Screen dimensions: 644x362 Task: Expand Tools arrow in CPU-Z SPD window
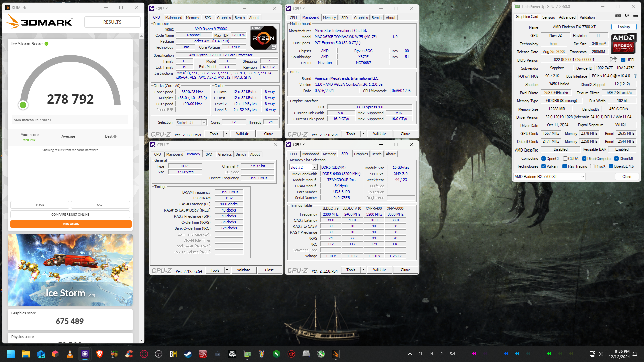click(x=363, y=270)
